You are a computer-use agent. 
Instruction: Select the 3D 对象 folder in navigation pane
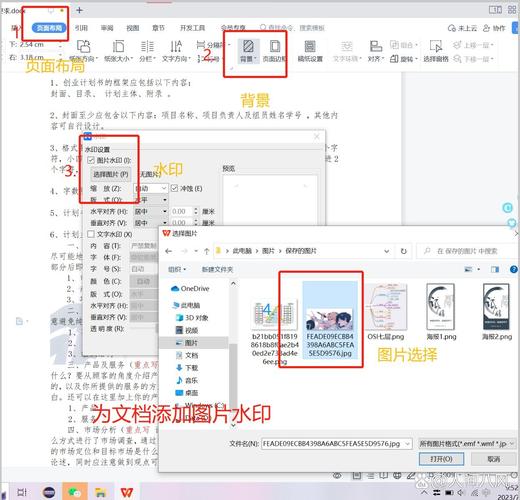click(192, 318)
